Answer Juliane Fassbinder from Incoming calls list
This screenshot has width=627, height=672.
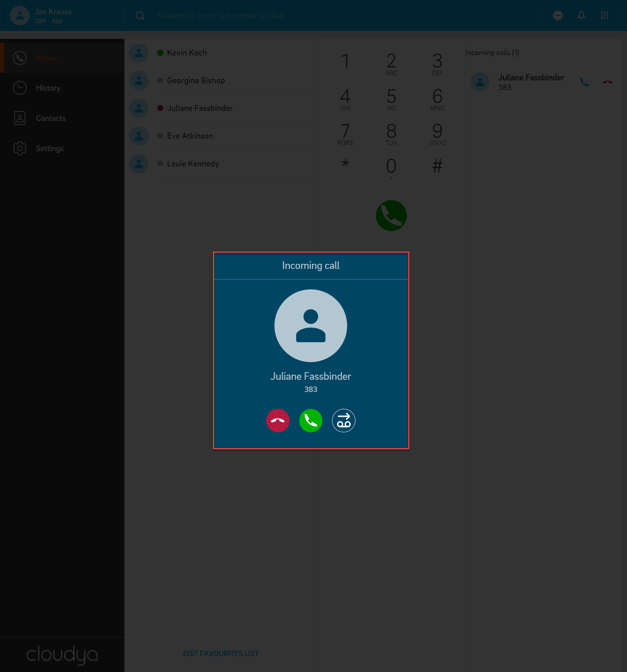[584, 82]
